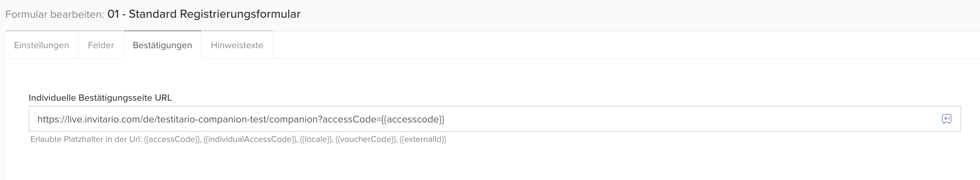This screenshot has height=180, width=980.
Task: Click the password manager icon in URL field
Action: 947,119
